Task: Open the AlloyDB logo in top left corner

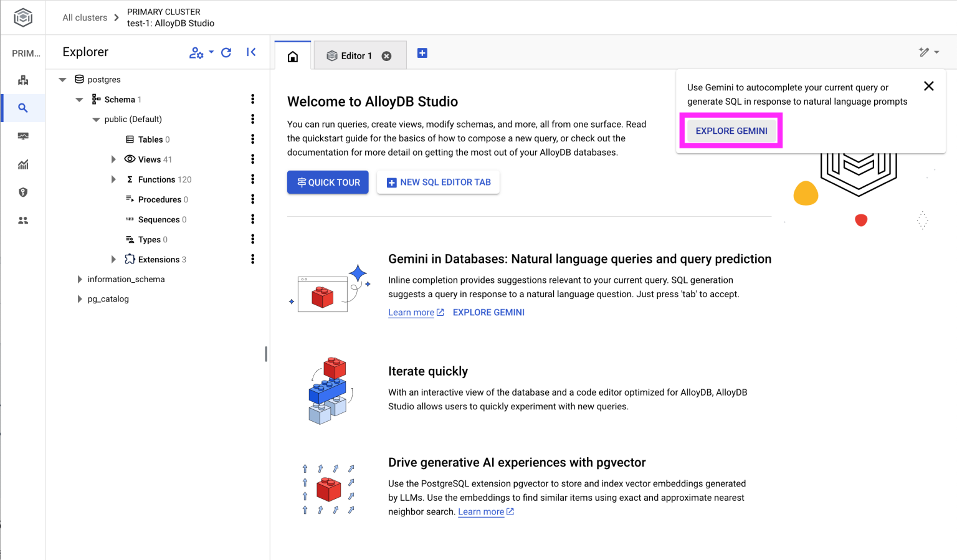Action: pos(22,17)
